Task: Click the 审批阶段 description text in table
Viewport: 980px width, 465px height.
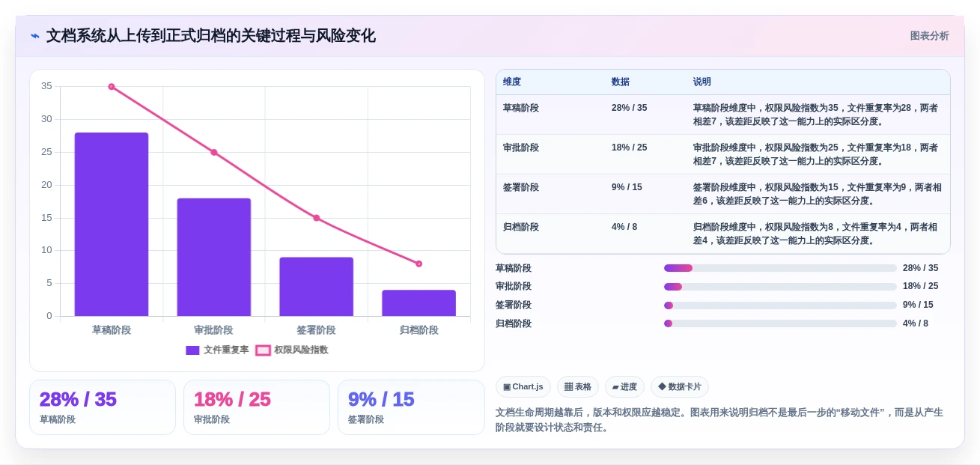Action: pos(815,154)
